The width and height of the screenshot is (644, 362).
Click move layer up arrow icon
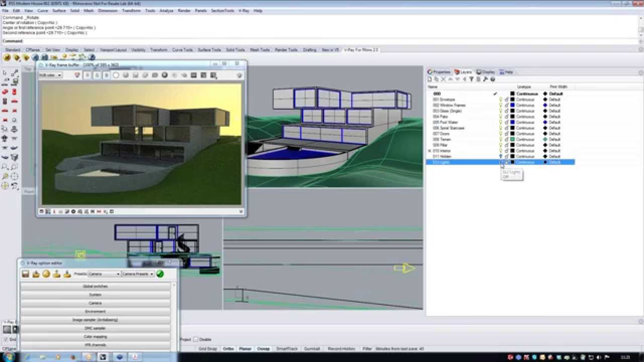tap(450, 79)
